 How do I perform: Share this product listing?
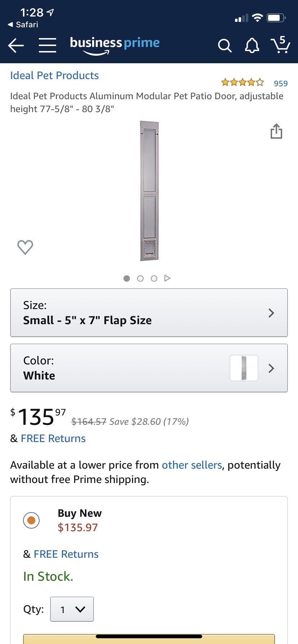click(276, 131)
